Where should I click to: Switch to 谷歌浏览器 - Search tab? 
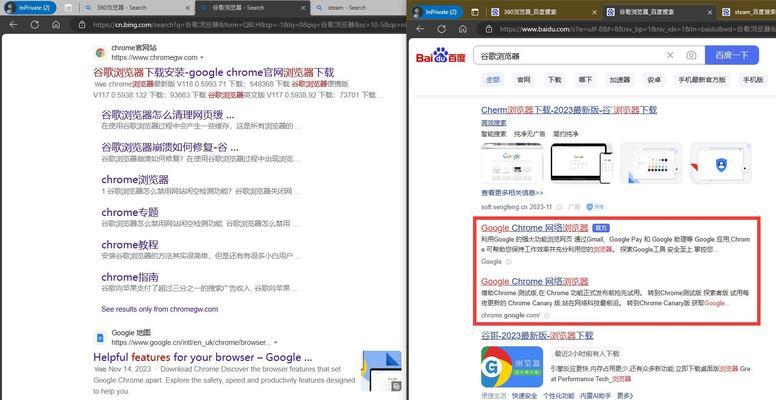click(x=252, y=8)
